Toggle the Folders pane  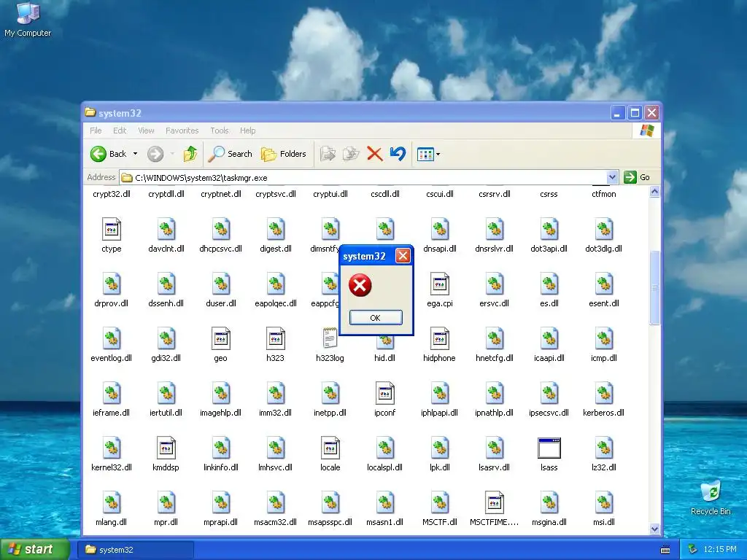pyautogui.click(x=284, y=154)
